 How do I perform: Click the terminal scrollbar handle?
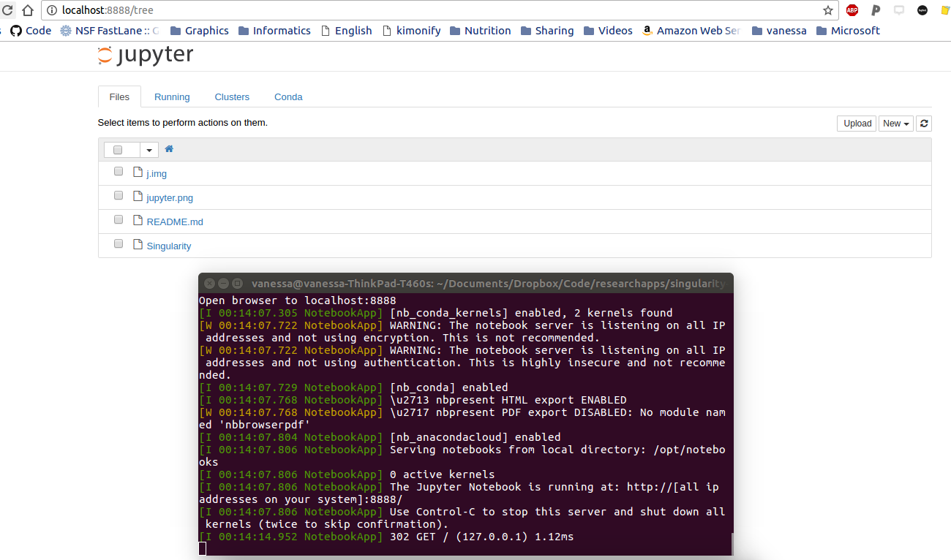pyautogui.click(x=731, y=545)
